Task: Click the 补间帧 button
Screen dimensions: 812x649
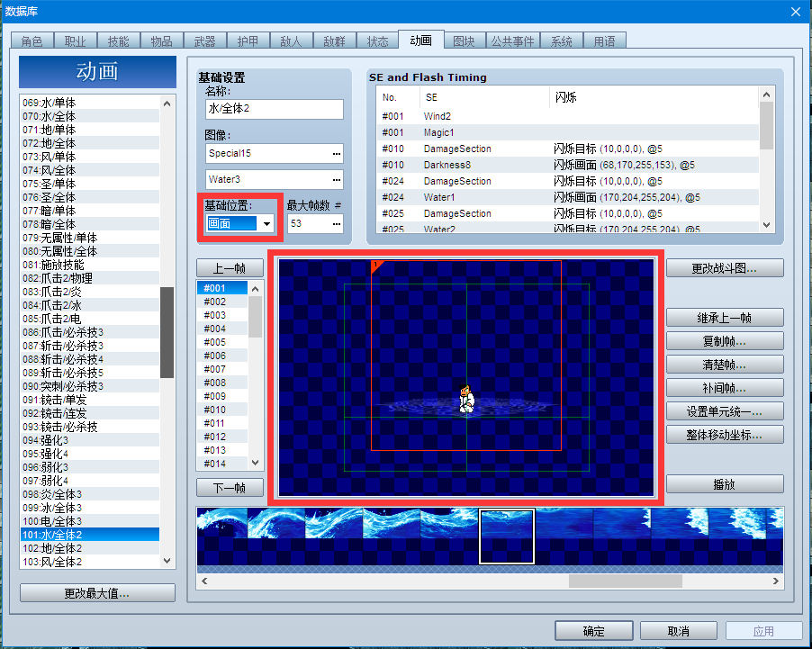Action: tap(725, 388)
